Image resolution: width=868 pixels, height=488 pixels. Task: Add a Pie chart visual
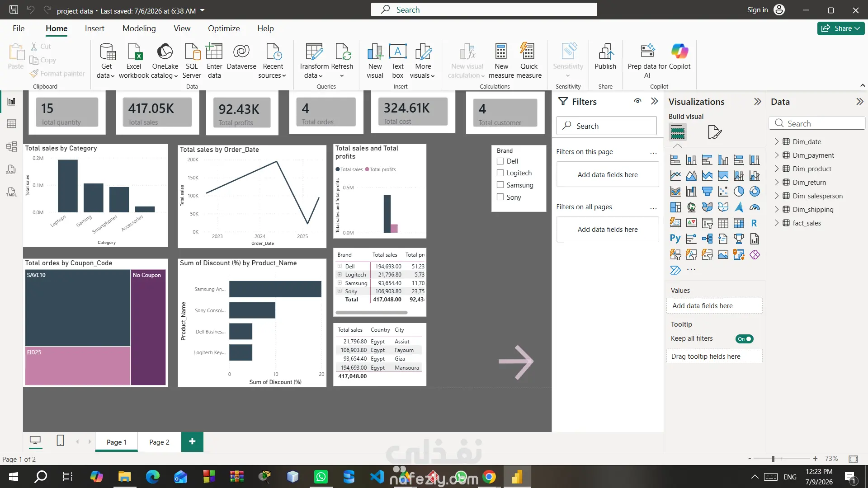coord(739,192)
